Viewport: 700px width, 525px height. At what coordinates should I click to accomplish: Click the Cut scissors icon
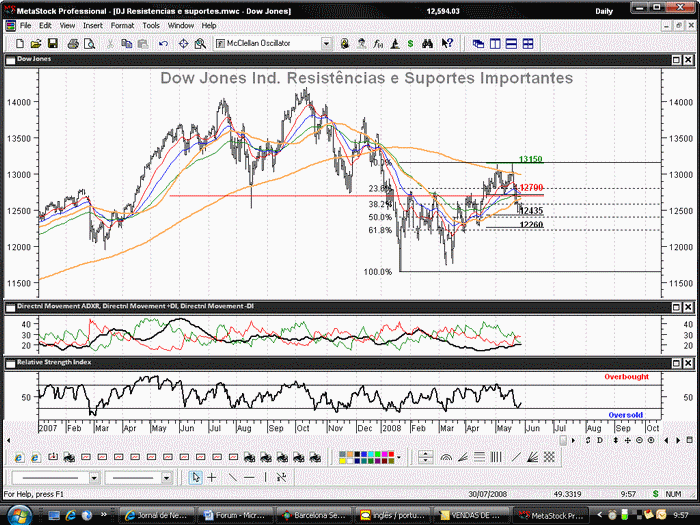tap(110, 44)
